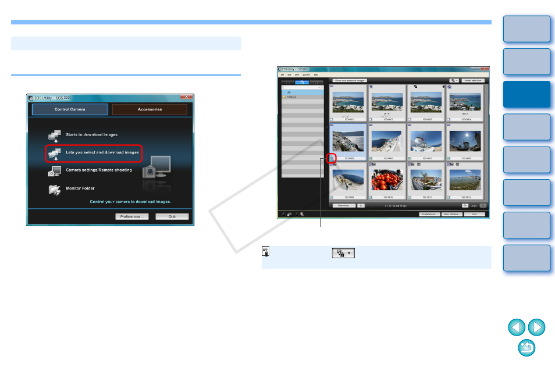
Task: Click the 'Show only selected images' button
Action: [350, 81]
